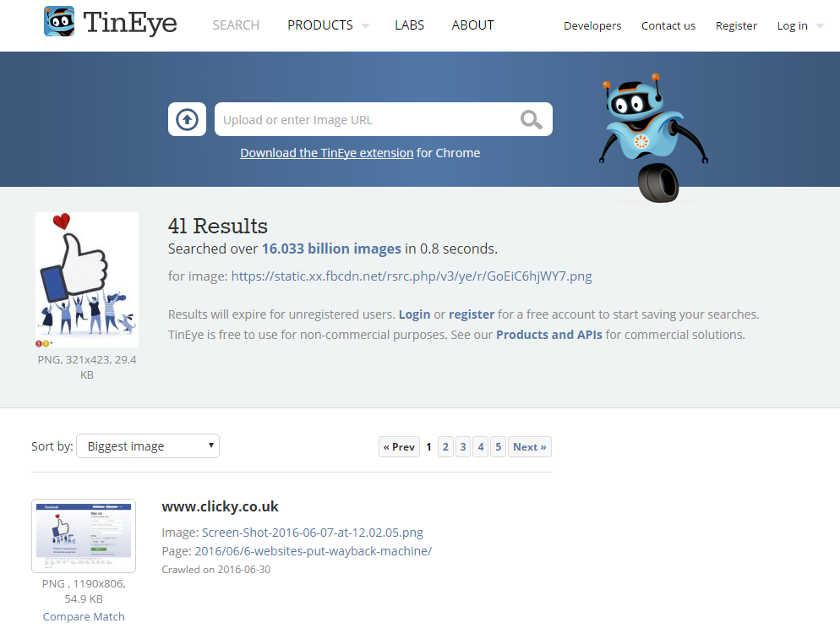This screenshot has height=634, width=840.
Task: Open the Screen-Shot-2016-06-07 image link
Action: (x=312, y=533)
